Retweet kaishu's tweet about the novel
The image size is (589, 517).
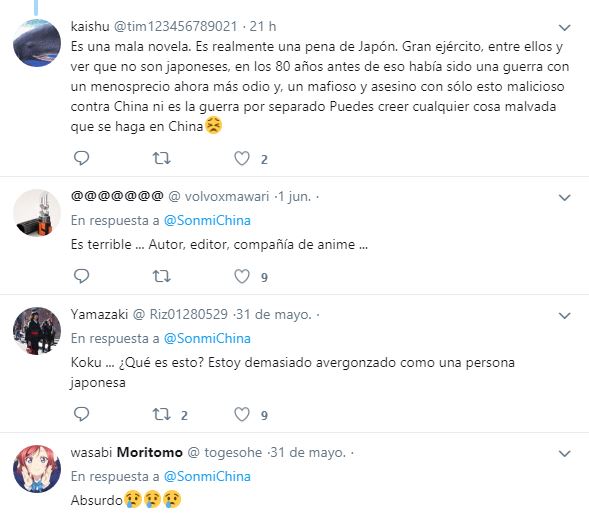tap(162, 158)
